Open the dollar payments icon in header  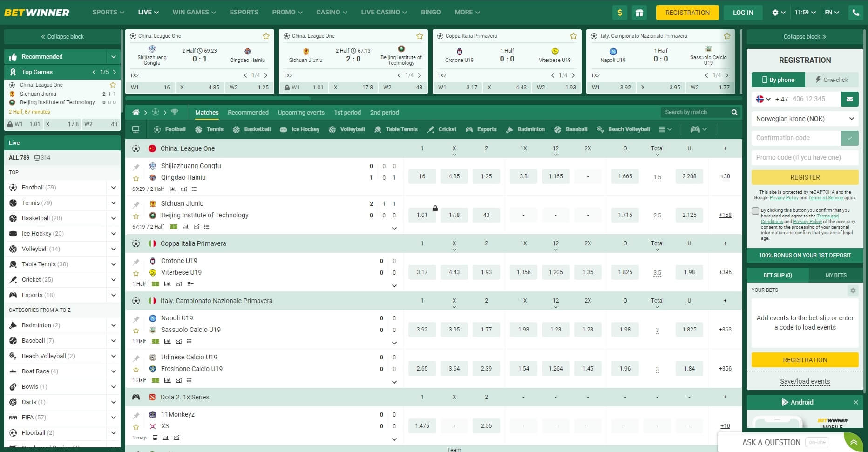tap(619, 13)
